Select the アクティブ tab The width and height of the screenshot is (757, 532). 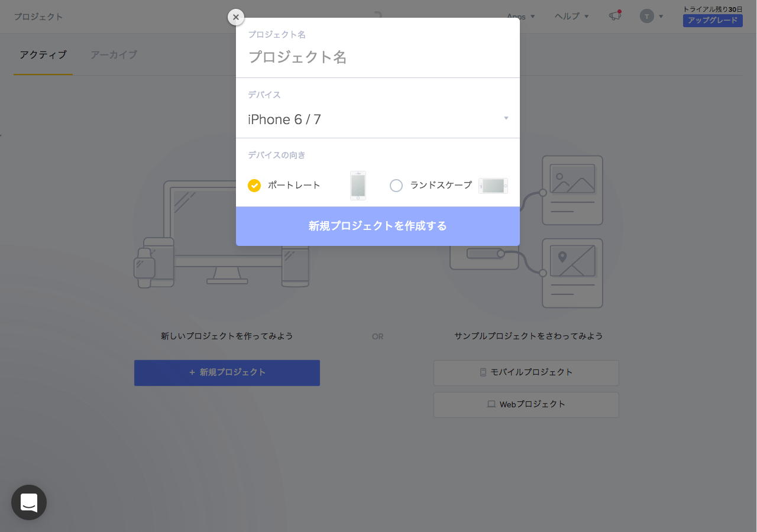42,54
